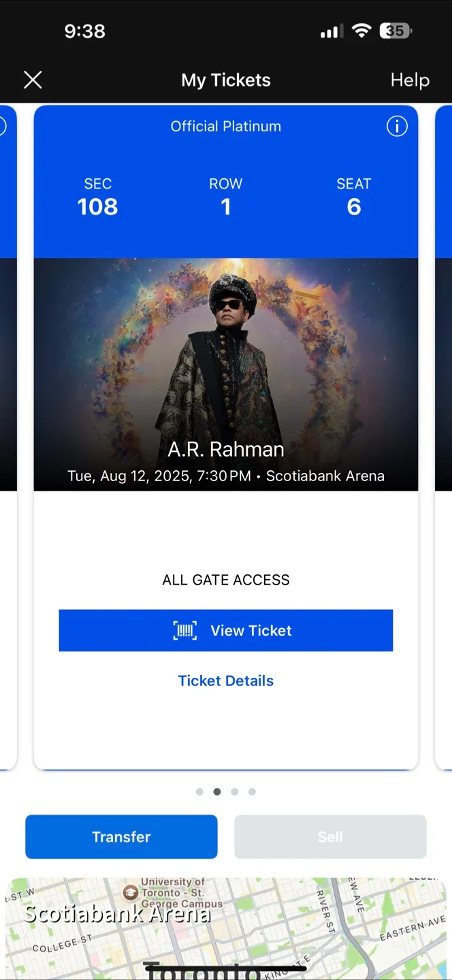Jump to fourth ticket page dot

point(252,791)
